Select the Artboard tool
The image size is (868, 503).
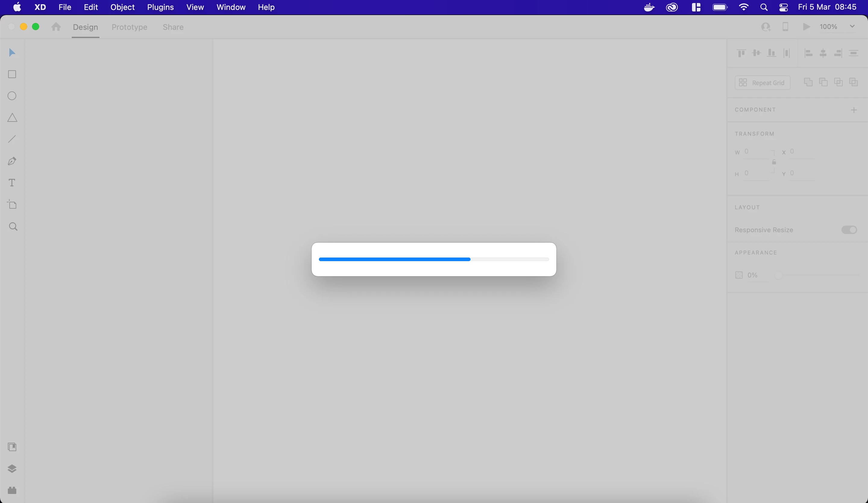[12, 205]
